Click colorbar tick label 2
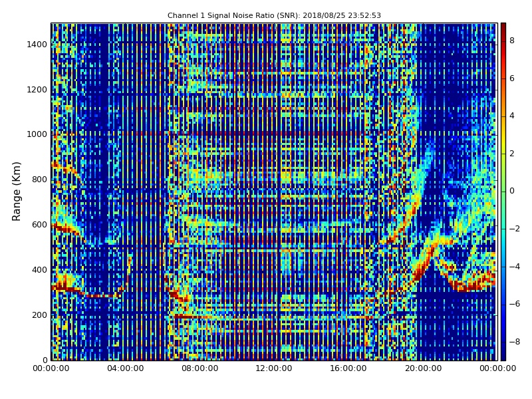532x399 pixels. point(512,154)
